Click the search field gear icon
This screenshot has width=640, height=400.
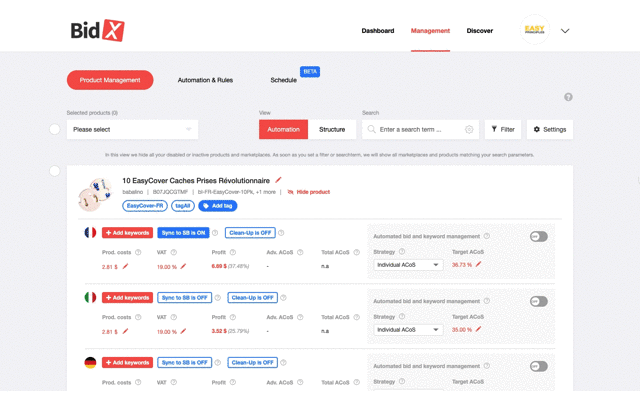(x=469, y=129)
